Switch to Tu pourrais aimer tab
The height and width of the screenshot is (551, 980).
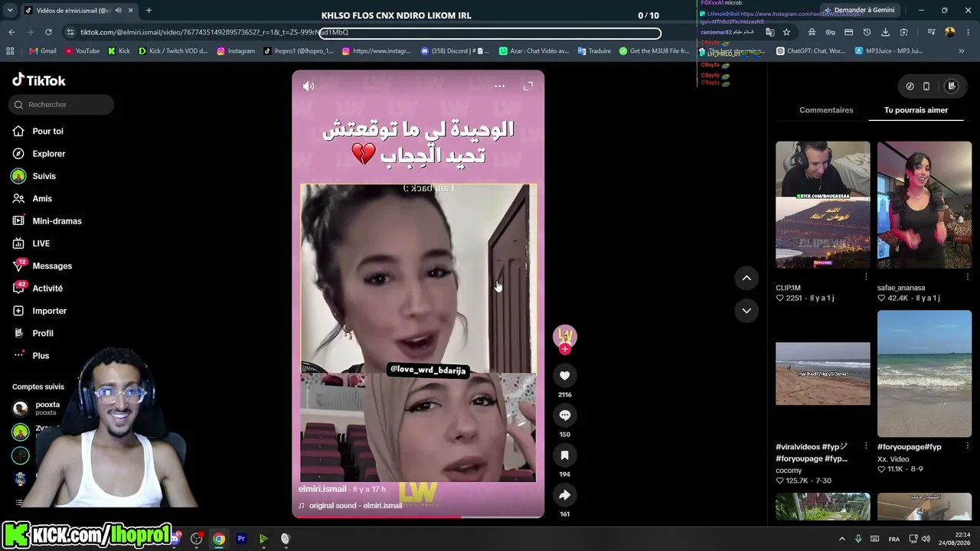tap(916, 110)
